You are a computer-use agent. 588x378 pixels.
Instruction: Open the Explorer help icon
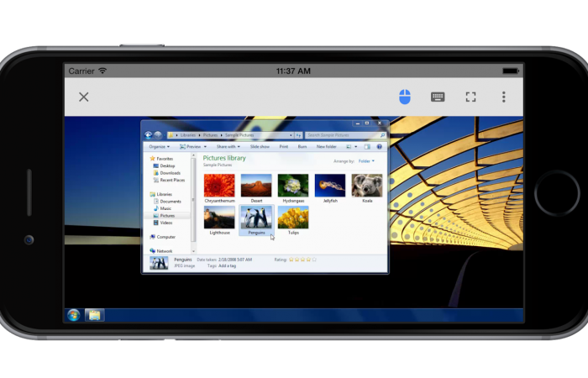[x=380, y=146]
